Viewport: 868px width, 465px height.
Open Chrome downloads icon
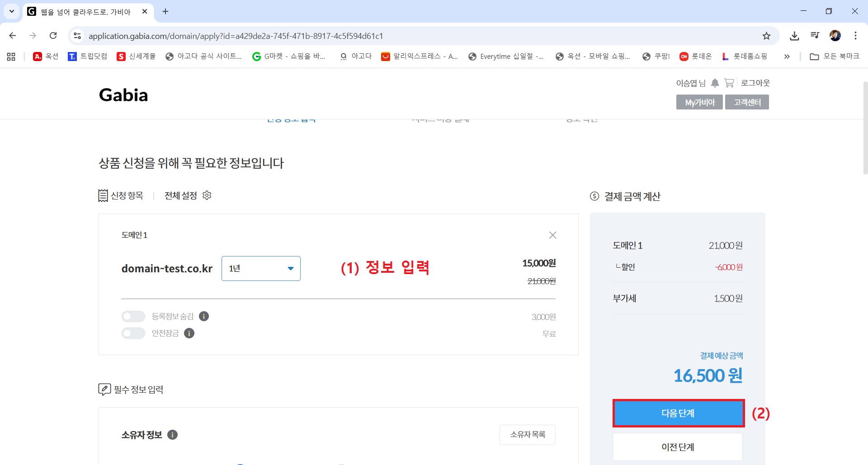tap(794, 36)
